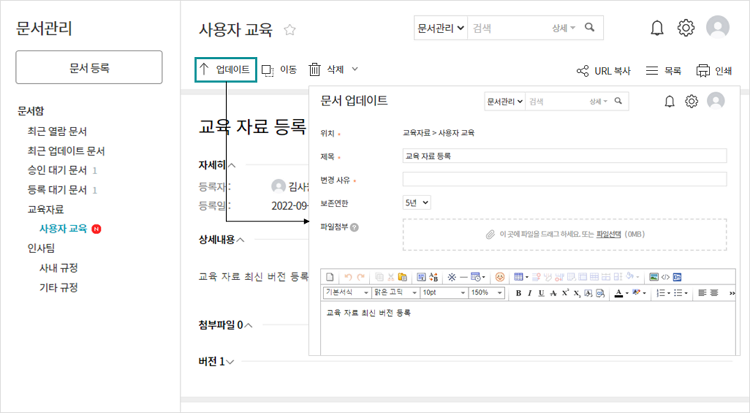The image size is (750, 413).
Task: Click the user avatar in main header
Action: coord(717,27)
